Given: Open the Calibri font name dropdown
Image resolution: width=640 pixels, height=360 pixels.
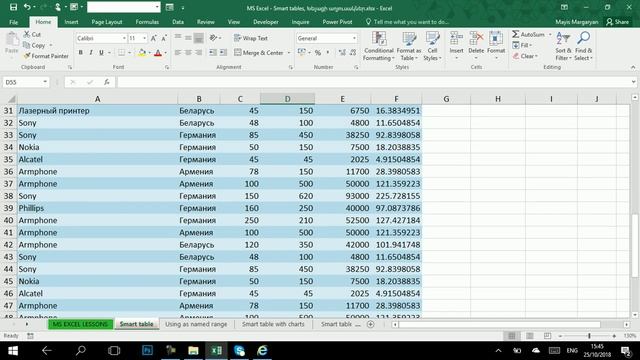Looking at the screenshot, I should [124, 38].
